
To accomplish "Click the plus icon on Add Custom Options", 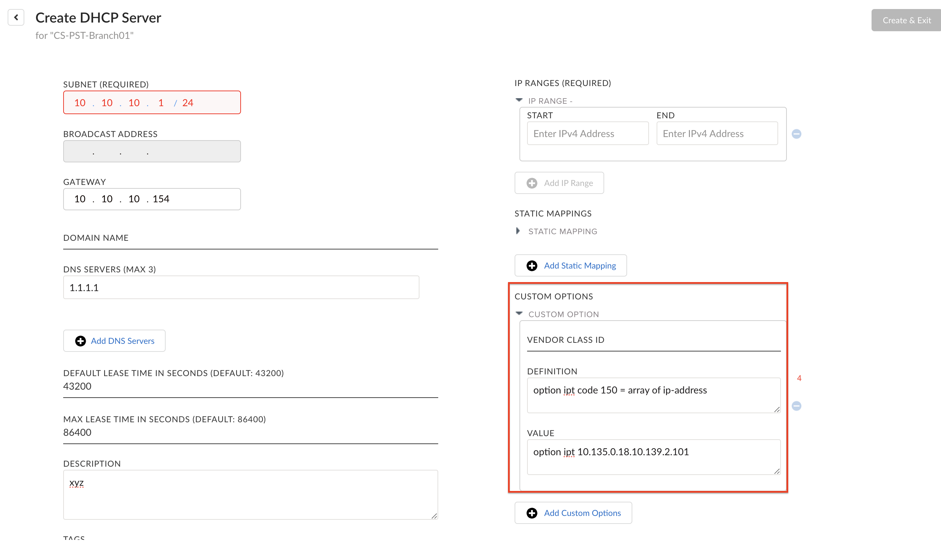I will coord(532,513).
